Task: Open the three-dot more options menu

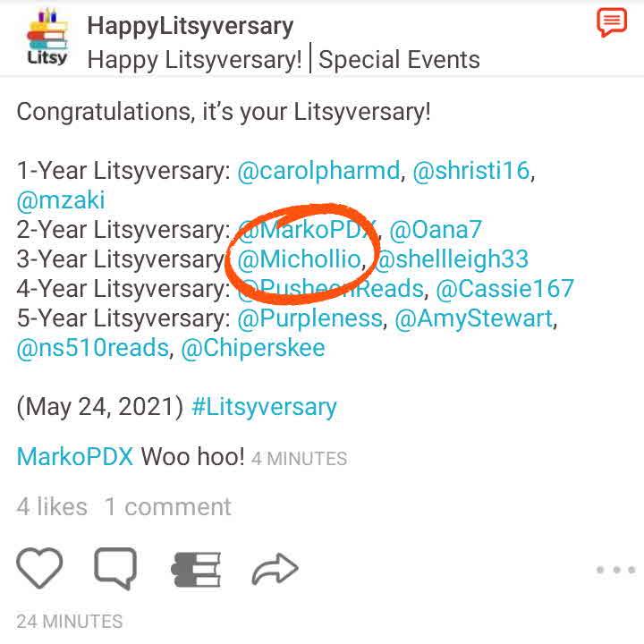Action: (x=615, y=570)
